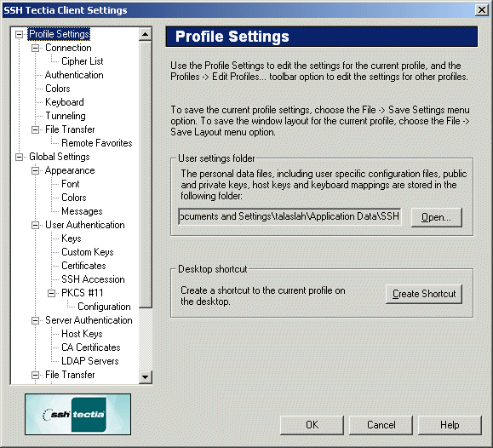Open the Messages settings page

[82, 211]
